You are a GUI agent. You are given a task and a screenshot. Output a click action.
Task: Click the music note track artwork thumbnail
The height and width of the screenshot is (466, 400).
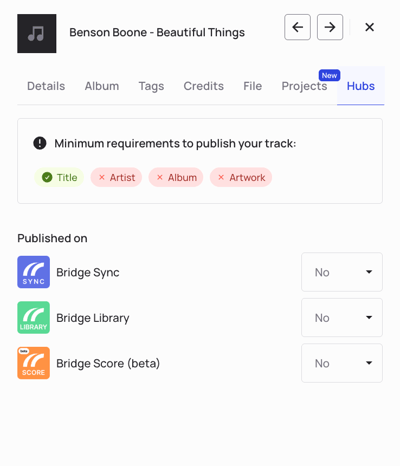37,33
